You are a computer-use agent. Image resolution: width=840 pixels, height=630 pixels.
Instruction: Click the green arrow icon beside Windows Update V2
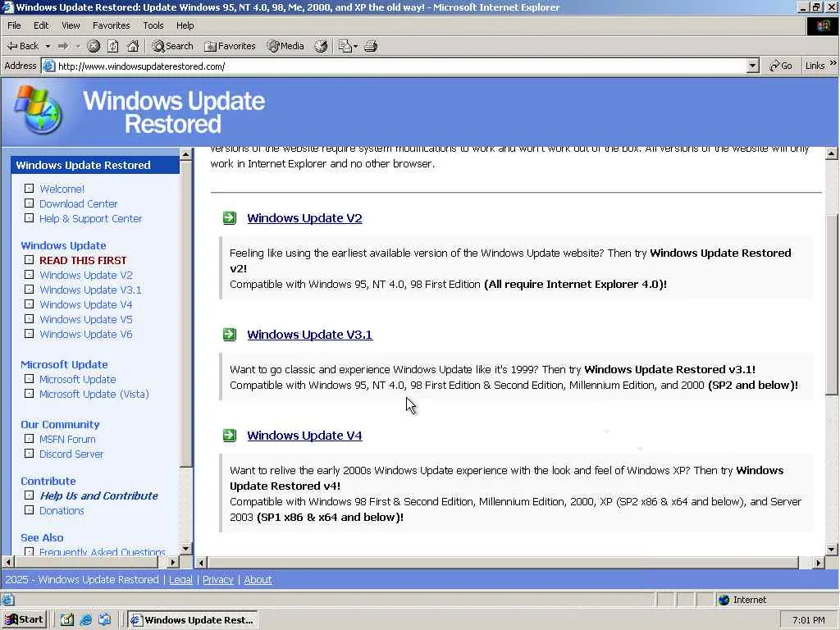click(230, 218)
